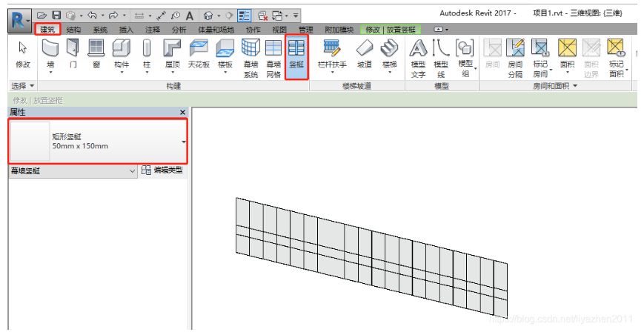The width and height of the screenshot is (644, 335).
Task: Toggle the Thin Lines icon
Action: pyautogui.click(x=245, y=16)
